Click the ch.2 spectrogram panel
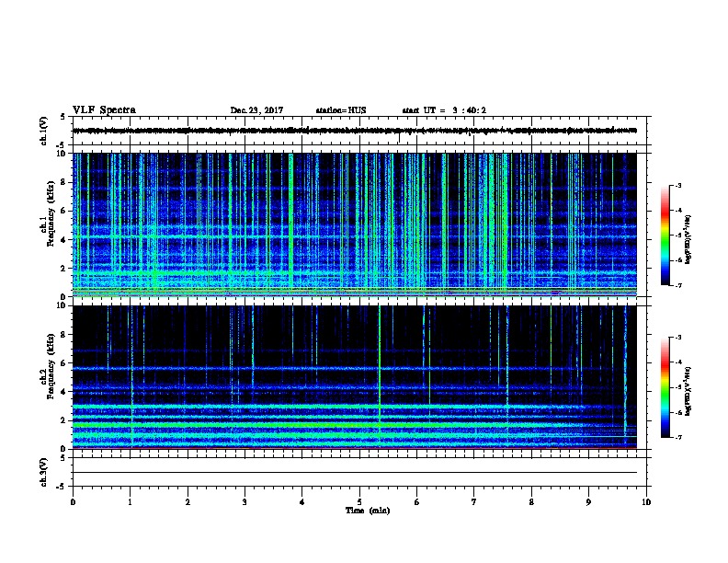This screenshot has width=728, height=563. coord(355,377)
